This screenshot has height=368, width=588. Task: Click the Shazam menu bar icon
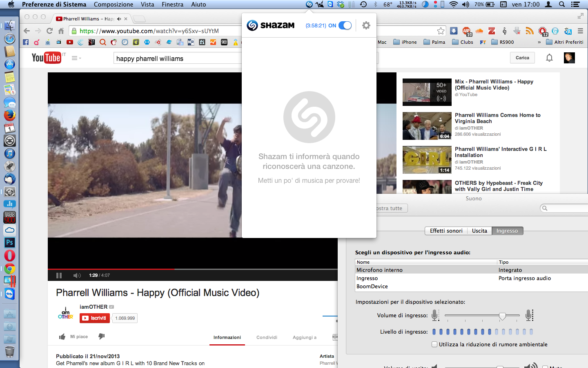click(309, 4)
